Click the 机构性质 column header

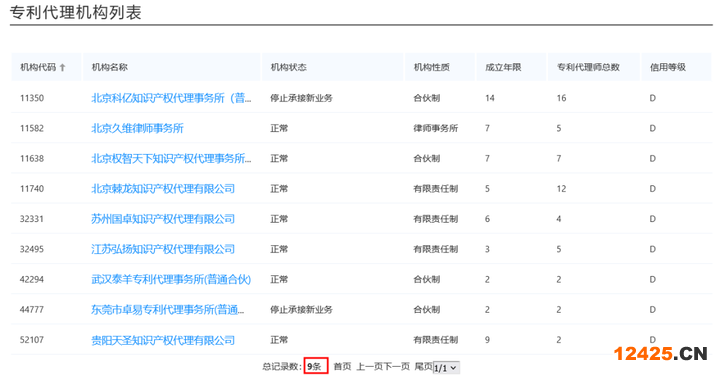point(432,67)
